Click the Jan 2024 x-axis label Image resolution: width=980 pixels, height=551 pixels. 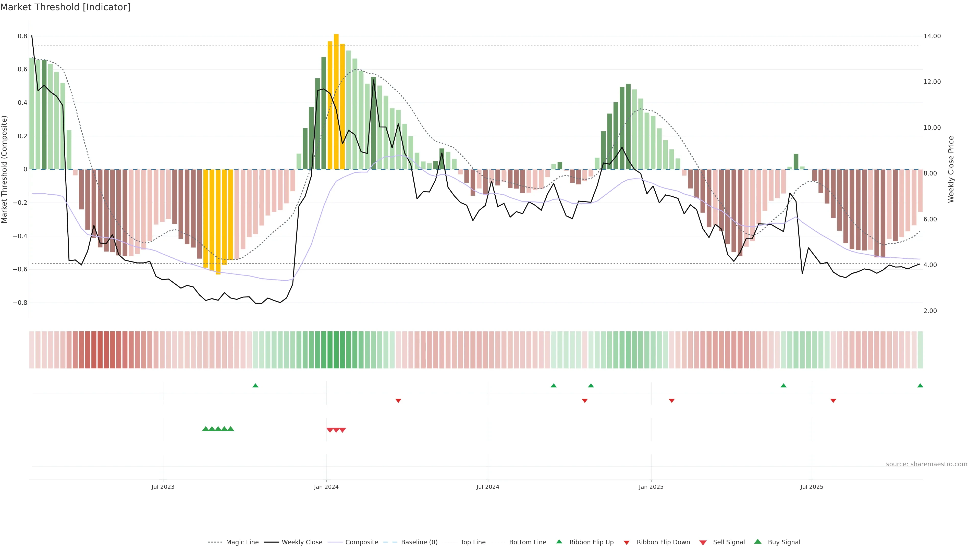click(326, 487)
